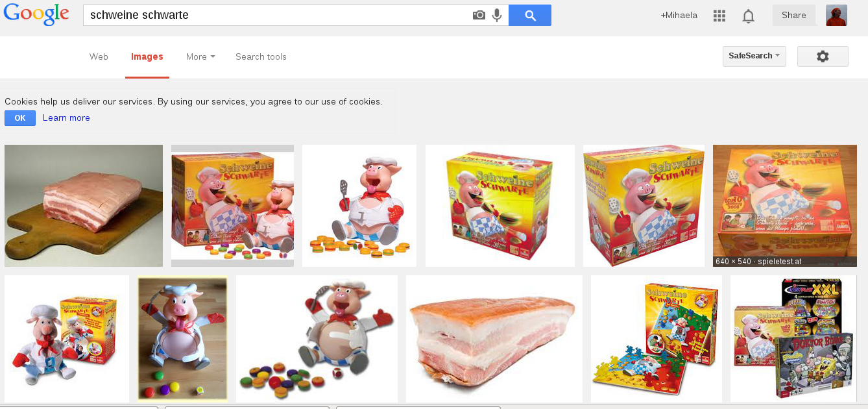Click the camera search by image icon
Screen dimensions: 868x409
[479, 15]
